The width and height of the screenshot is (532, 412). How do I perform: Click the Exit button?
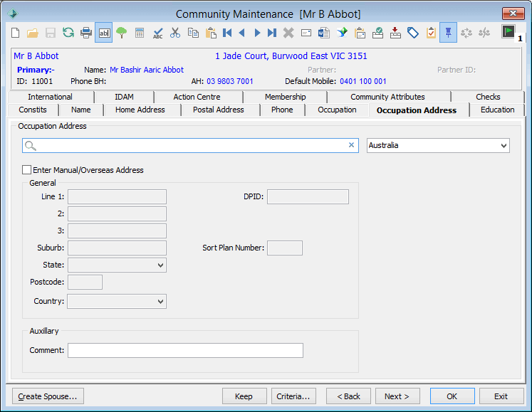tap(501, 396)
